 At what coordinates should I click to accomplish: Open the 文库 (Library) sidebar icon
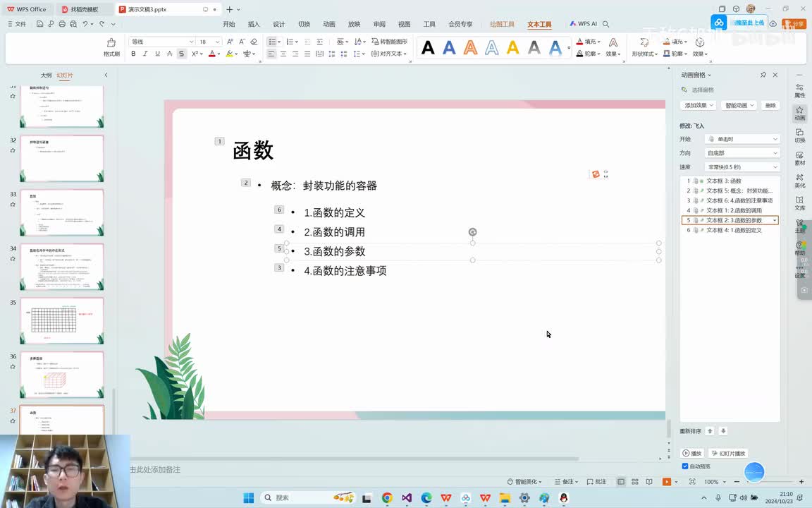(799, 203)
